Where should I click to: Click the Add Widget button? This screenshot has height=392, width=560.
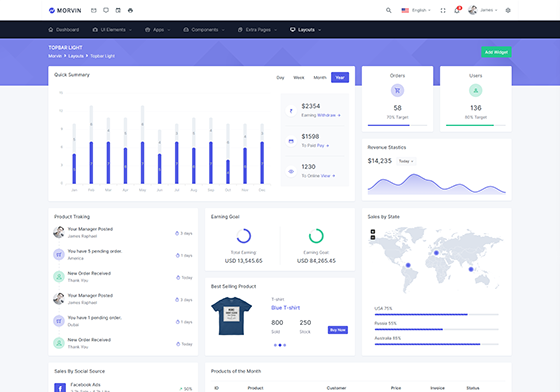(496, 52)
